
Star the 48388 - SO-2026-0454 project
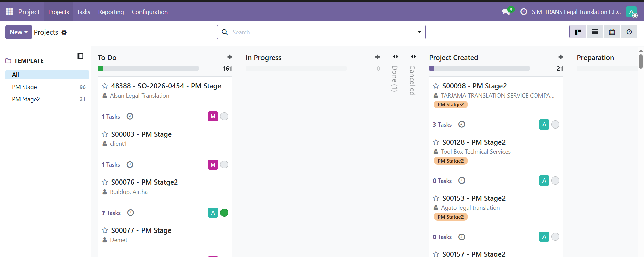coord(105,86)
